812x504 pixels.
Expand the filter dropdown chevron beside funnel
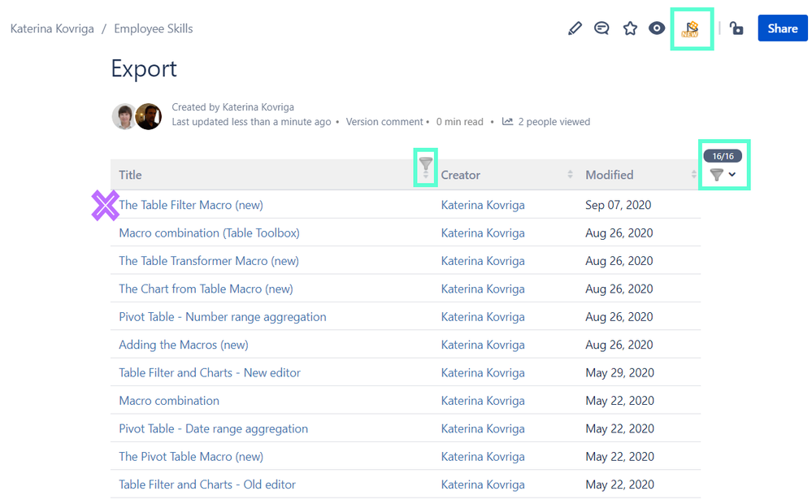[732, 175]
